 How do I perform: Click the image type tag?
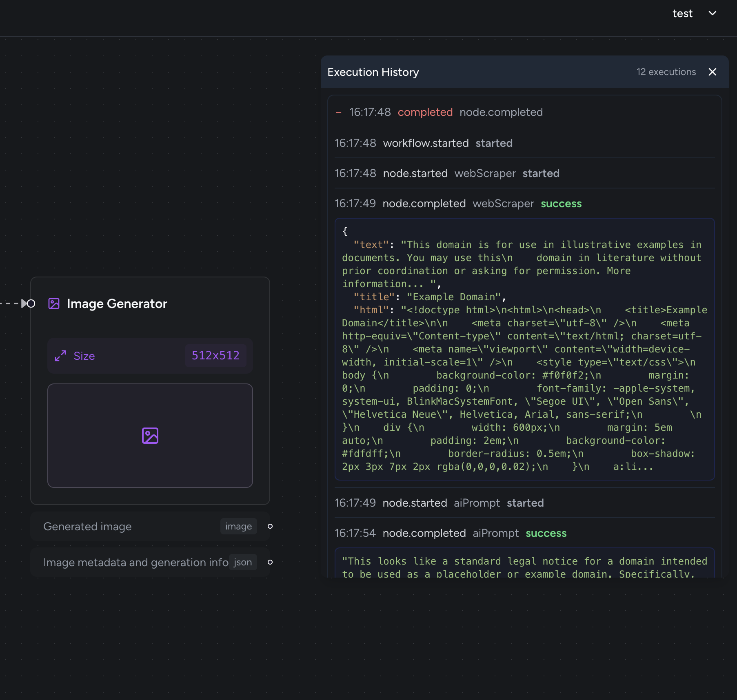coord(238,526)
